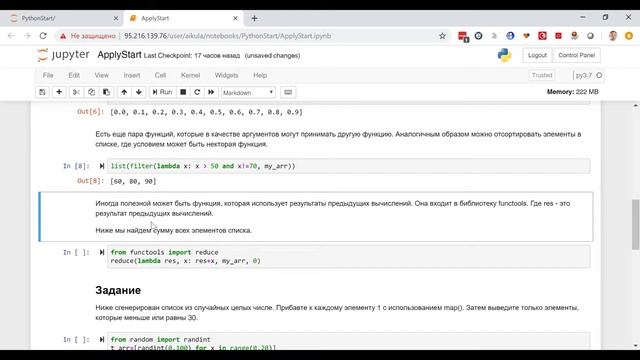Rename notebook via ApplyStart title

119,55
